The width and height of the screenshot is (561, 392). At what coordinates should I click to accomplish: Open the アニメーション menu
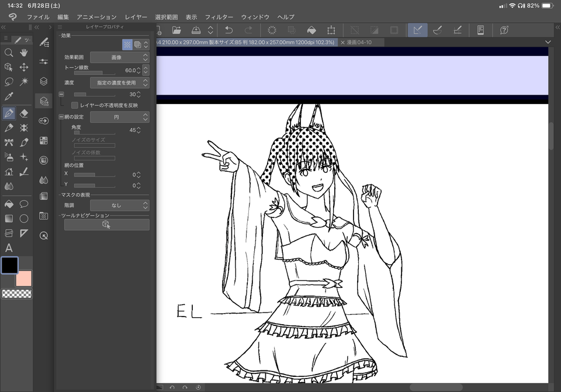tap(96, 17)
